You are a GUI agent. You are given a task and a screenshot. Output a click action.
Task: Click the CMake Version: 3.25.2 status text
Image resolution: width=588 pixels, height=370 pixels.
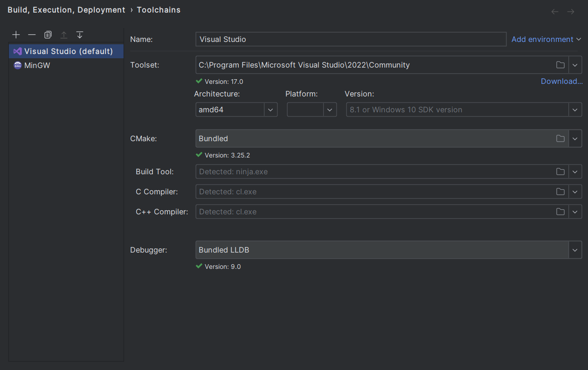click(x=227, y=155)
